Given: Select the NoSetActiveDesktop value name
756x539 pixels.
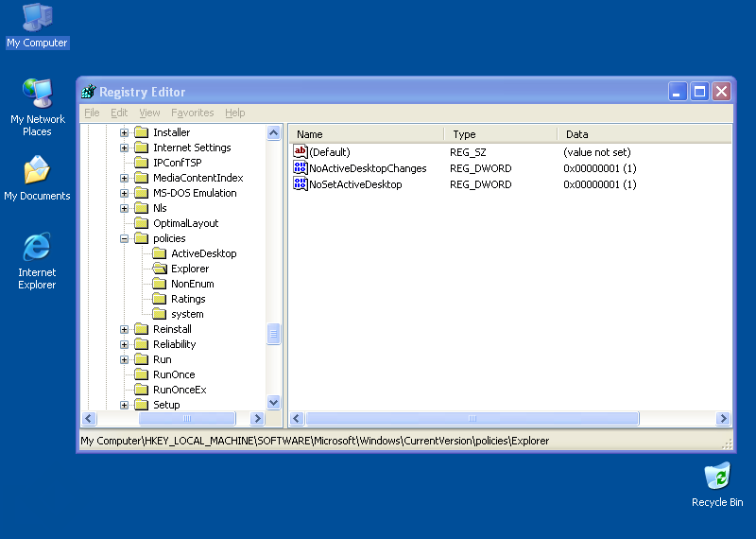Looking at the screenshot, I should (x=355, y=184).
